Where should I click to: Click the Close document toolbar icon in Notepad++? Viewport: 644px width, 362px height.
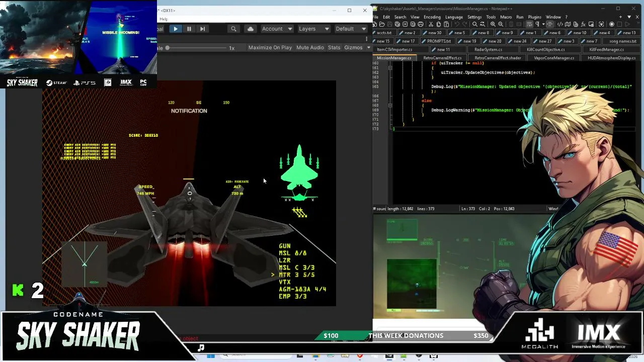pos(406,24)
